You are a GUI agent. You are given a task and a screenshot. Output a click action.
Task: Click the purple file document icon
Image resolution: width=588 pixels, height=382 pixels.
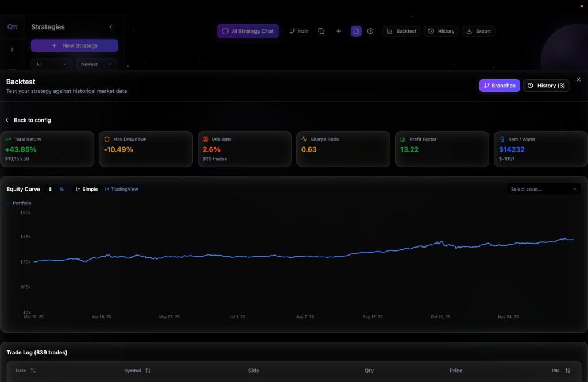point(356,31)
